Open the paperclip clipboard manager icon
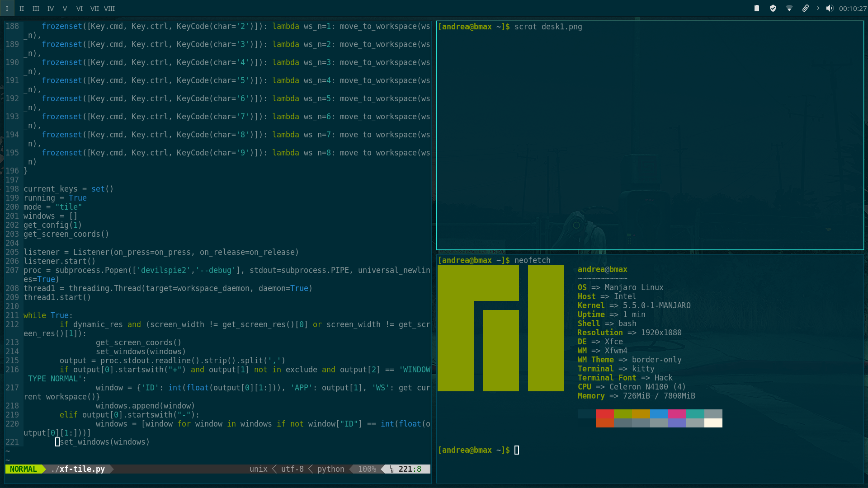Screen dimensions: 868x488 click(806, 8)
